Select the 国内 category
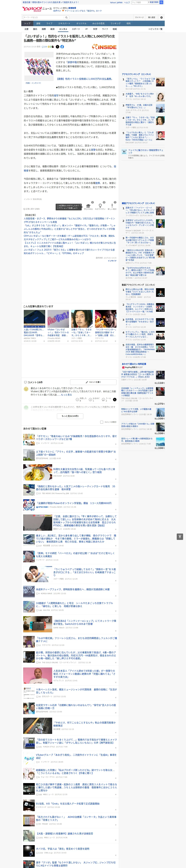This screenshot has width=186, height=868. click(35, 29)
